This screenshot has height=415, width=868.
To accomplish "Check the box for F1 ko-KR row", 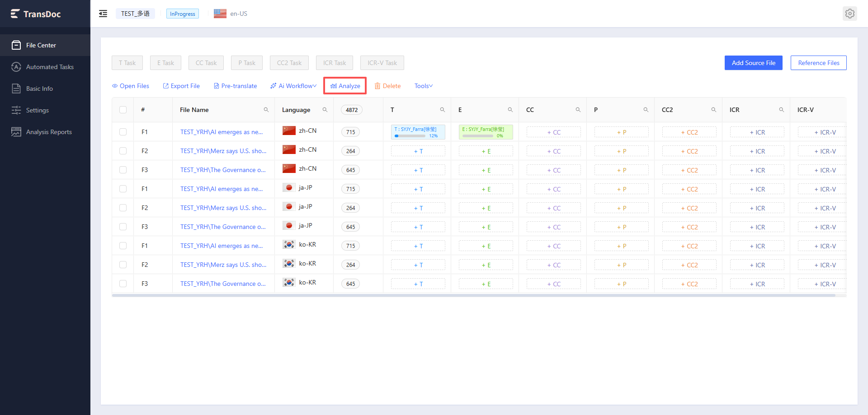I will (123, 246).
